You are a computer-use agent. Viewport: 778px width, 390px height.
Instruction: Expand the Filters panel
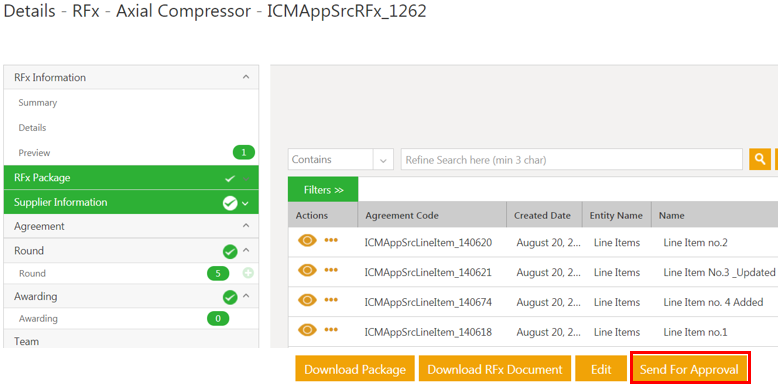click(323, 190)
